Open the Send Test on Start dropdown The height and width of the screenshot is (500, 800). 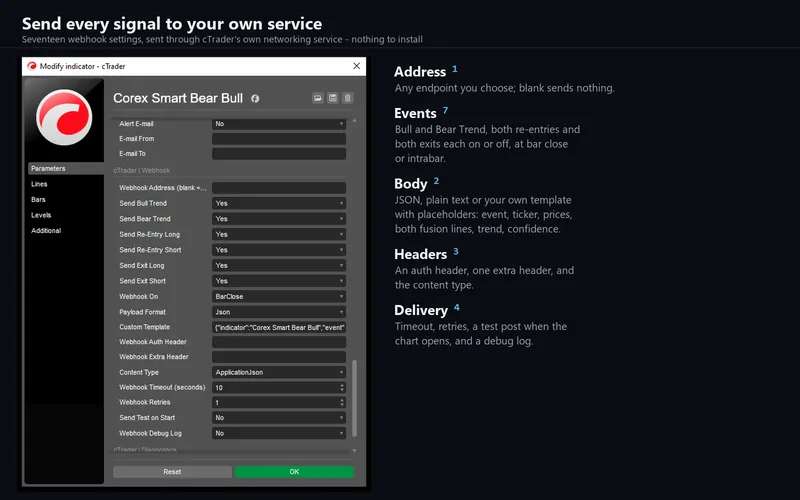279,418
